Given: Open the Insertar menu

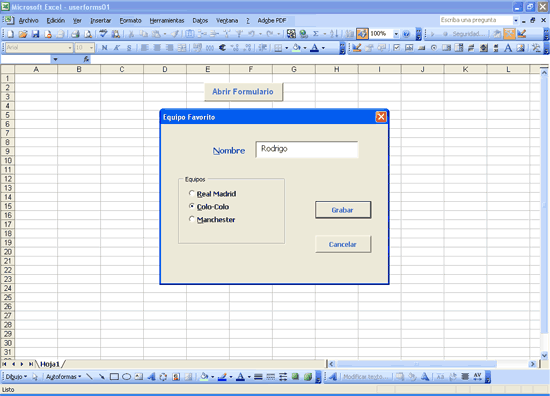Looking at the screenshot, I should click(101, 21).
